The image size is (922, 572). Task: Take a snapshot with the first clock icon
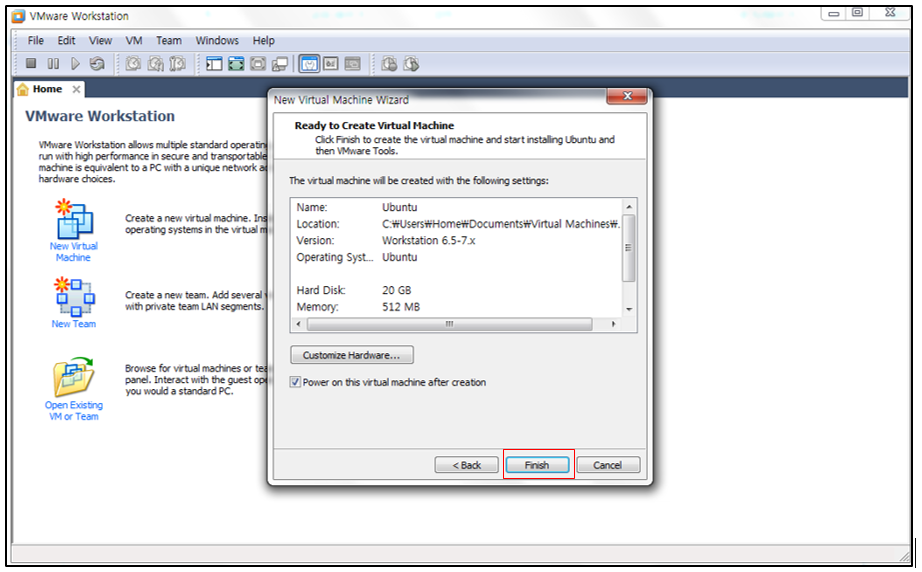pos(133,63)
